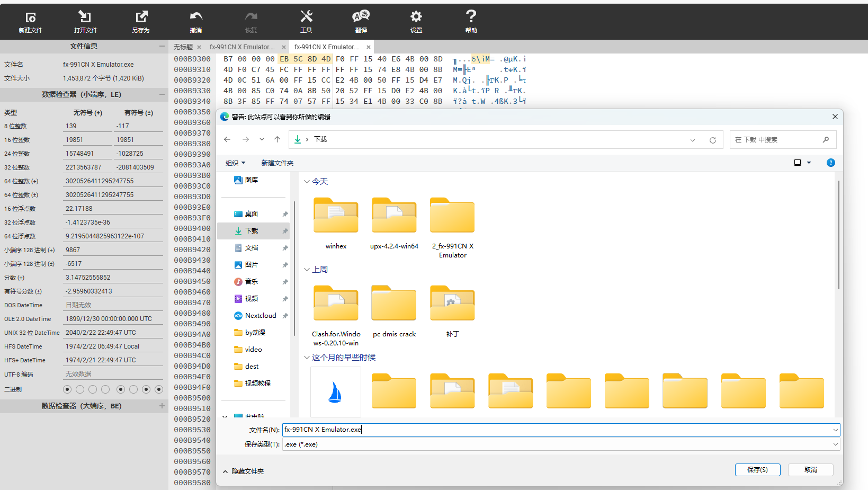Screen dimensions: 868x490
Task: Select by动漫 folder in navigation pane
Action: (x=250, y=333)
